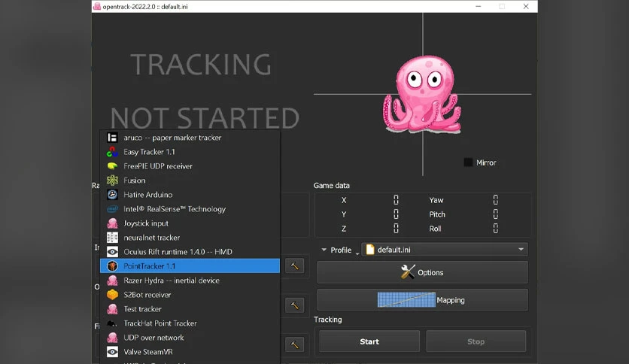
Task: Close the opentrack window
Action: coord(526,7)
